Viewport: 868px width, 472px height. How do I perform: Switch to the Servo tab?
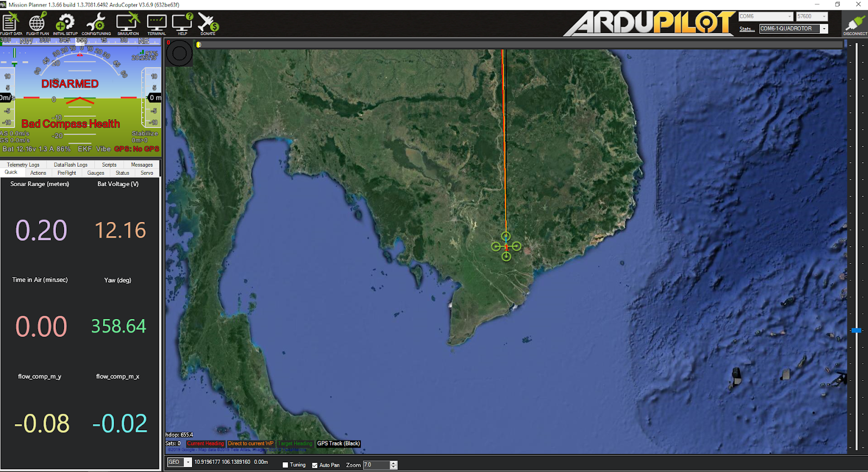click(147, 173)
